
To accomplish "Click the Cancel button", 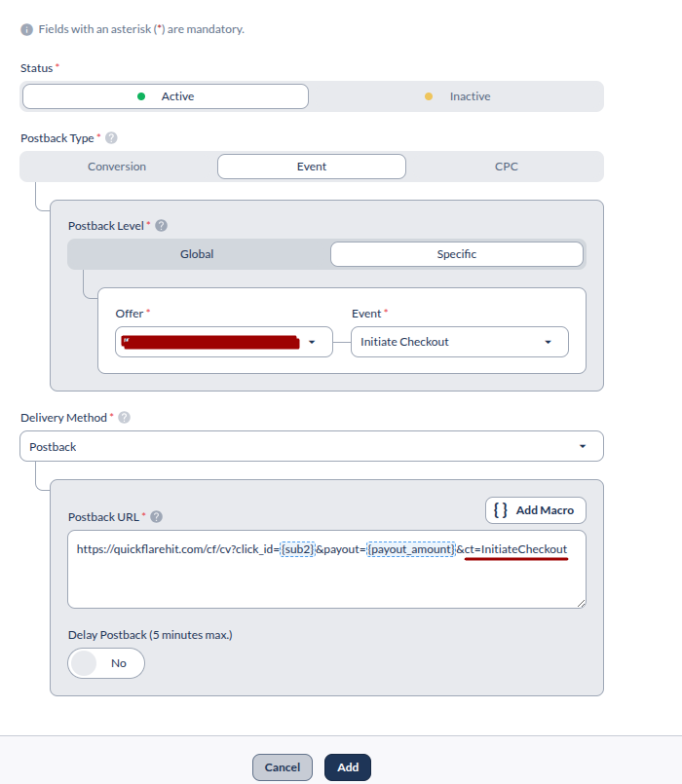I will [x=283, y=767].
